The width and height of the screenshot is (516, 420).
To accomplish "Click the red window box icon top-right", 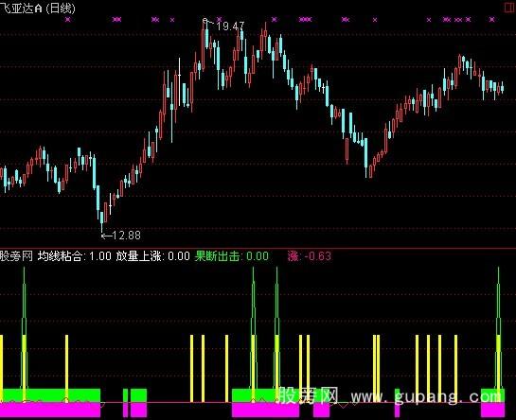I will [x=510, y=8].
